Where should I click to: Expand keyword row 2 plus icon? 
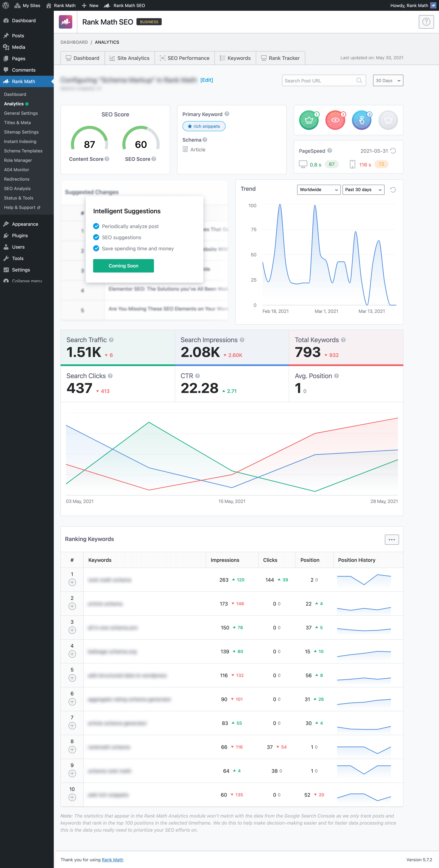click(x=72, y=606)
